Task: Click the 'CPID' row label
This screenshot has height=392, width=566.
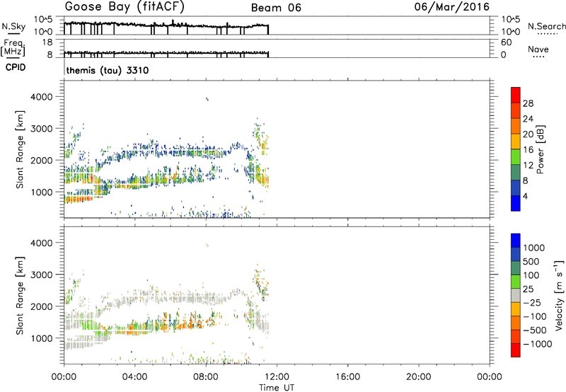Action: [16, 67]
